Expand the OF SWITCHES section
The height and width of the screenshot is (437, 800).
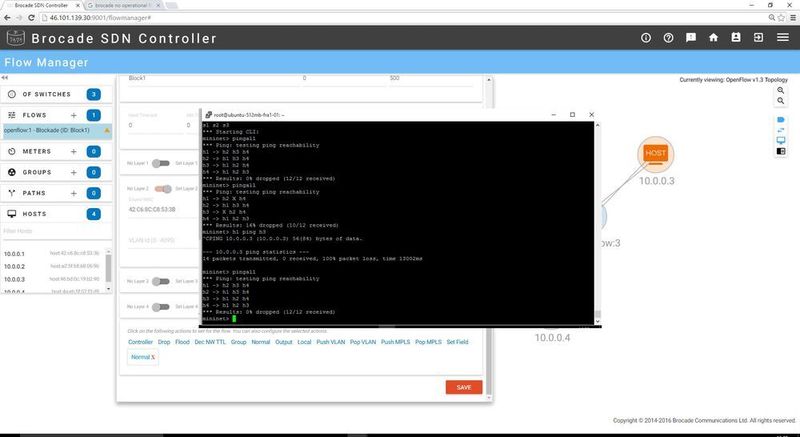56,94
